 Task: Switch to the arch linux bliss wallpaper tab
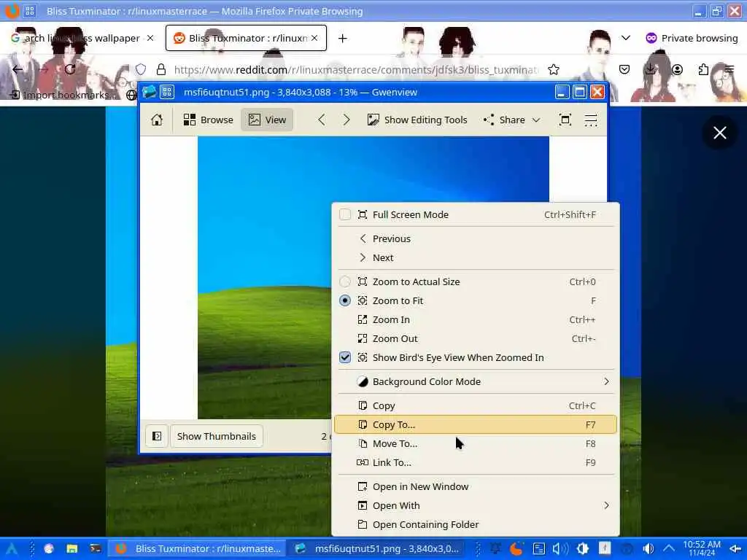[x=82, y=38]
